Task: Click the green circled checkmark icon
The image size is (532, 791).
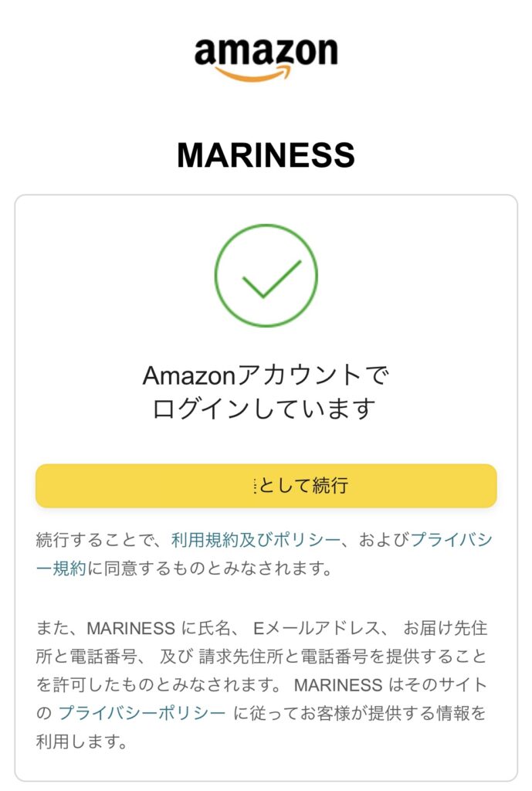Action: pyautogui.click(x=266, y=276)
